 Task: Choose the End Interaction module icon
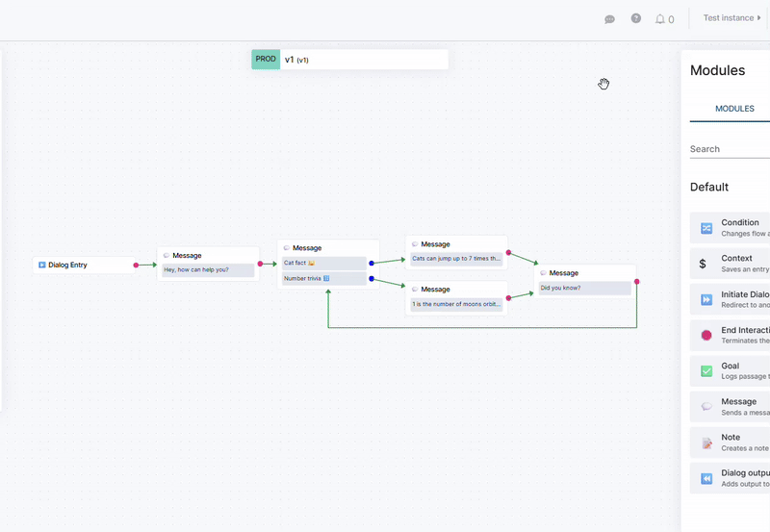pos(706,335)
